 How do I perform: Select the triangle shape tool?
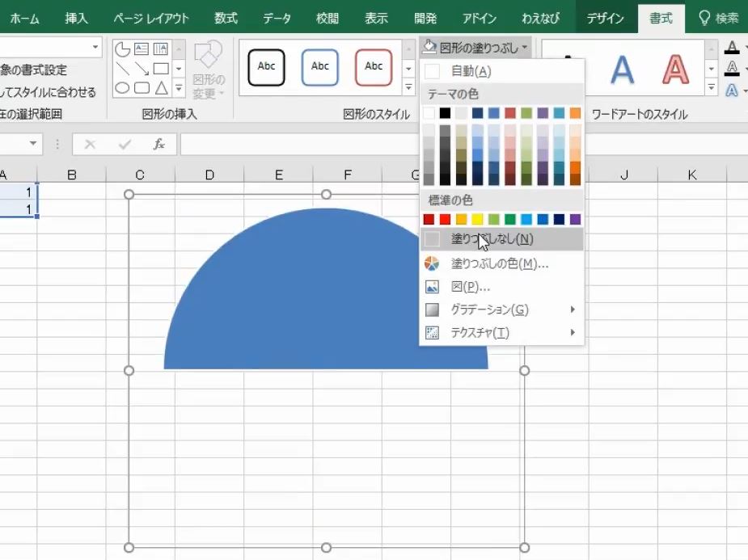coord(162,86)
